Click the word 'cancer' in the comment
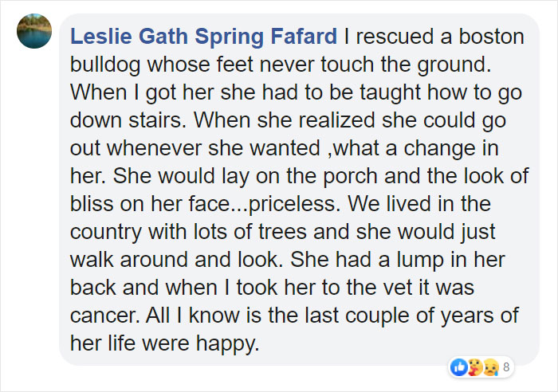Viewport: 558px width, 392px height. pos(103,316)
